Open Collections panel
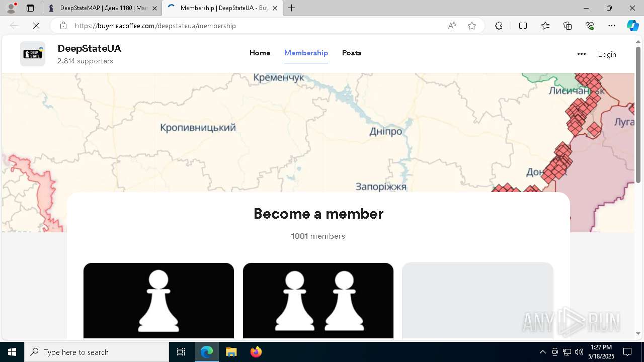The image size is (644, 362). click(x=568, y=26)
